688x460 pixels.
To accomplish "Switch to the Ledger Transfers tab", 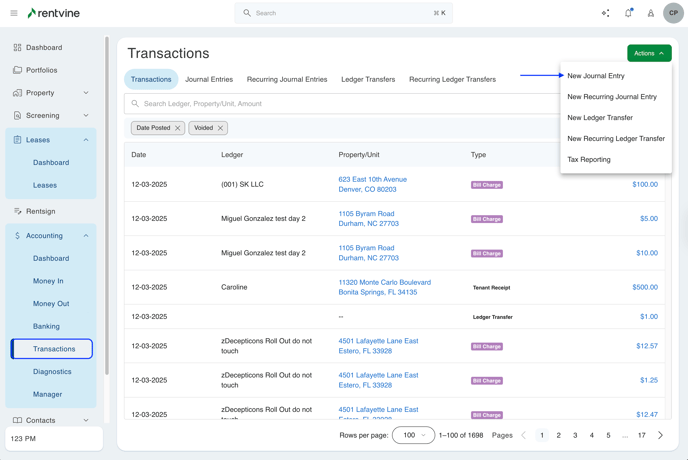I will (368, 79).
